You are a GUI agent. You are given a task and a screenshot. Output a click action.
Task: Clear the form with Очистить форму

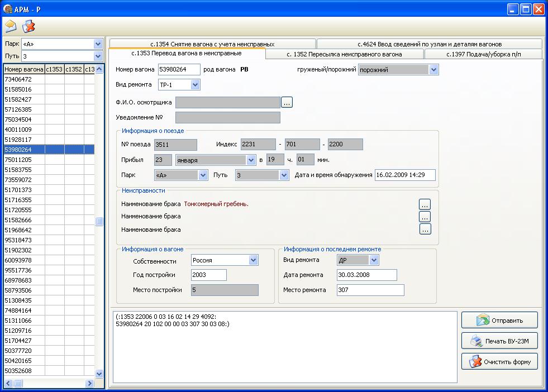tap(499, 361)
